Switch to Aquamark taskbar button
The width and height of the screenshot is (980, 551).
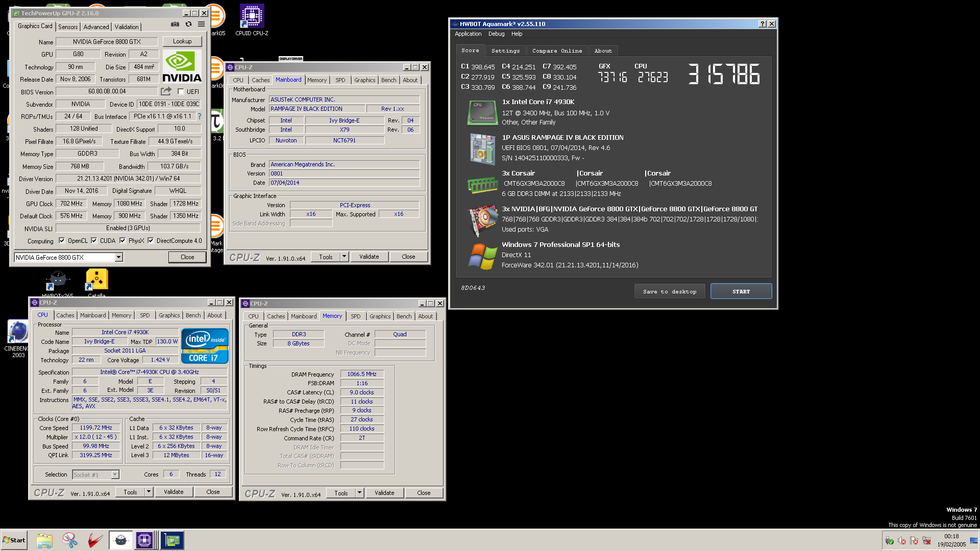click(x=120, y=540)
